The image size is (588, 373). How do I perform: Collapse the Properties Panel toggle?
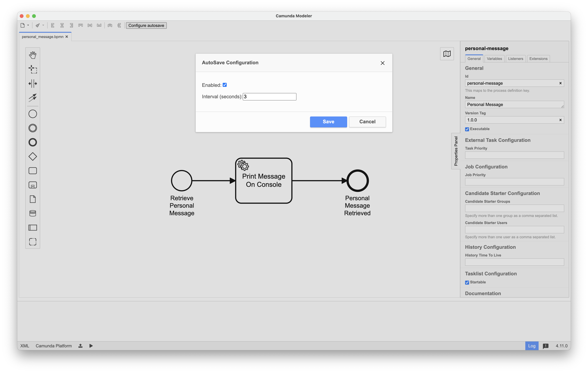click(x=456, y=151)
